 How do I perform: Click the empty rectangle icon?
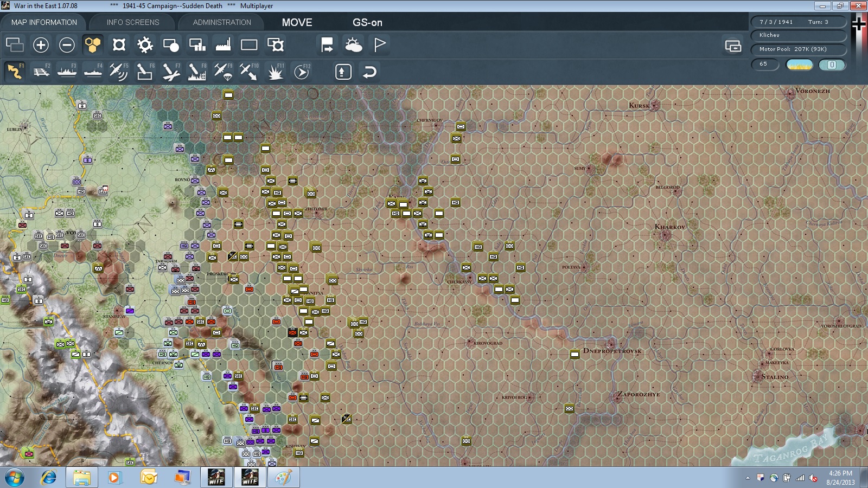pyautogui.click(x=249, y=45)
